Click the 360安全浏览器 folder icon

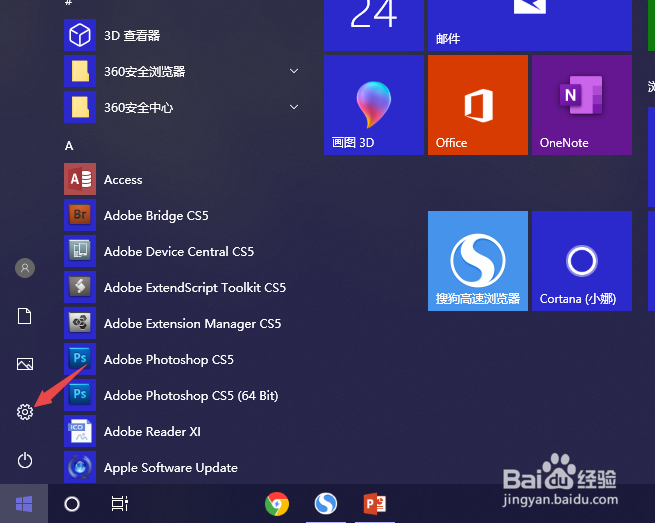point(80,71)
